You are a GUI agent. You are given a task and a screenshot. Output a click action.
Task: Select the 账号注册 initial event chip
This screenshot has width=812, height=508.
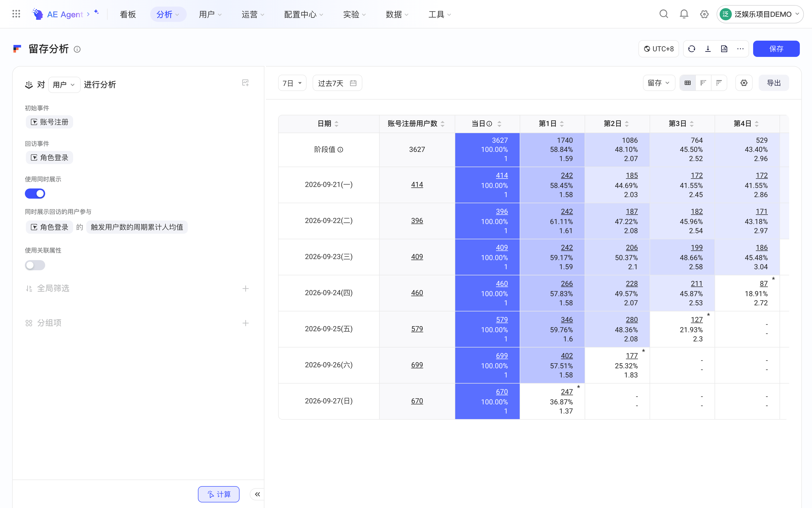pyautogui.click(x=49, y=122)
